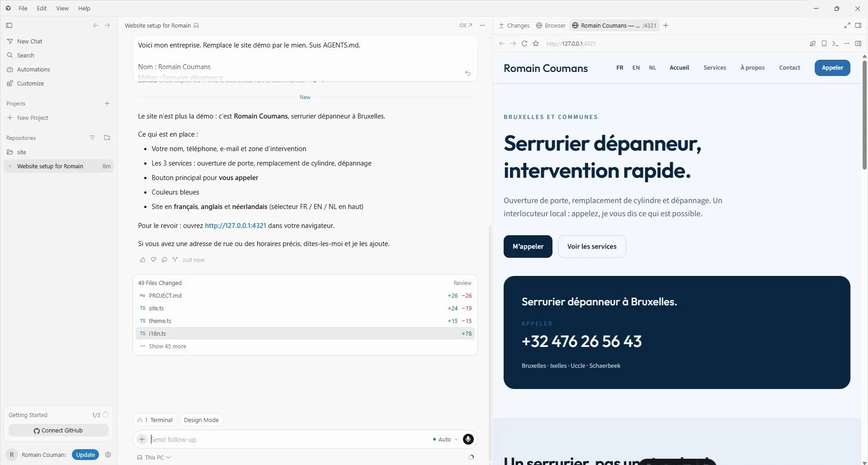Bookmark the page with the star icon
The width and height of the screenshot is (868, 465).
point(536,43)
